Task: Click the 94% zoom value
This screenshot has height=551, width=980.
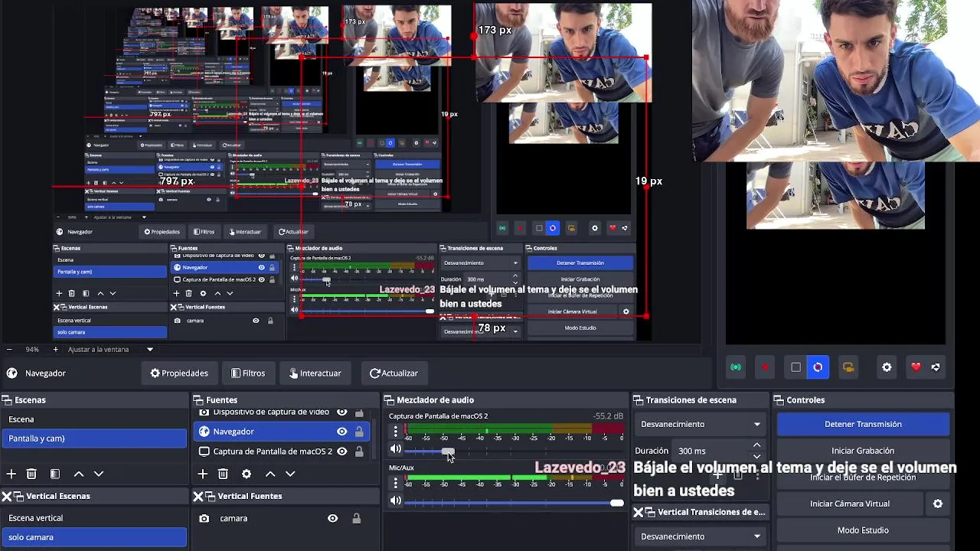Action: [x=32, y=349]
